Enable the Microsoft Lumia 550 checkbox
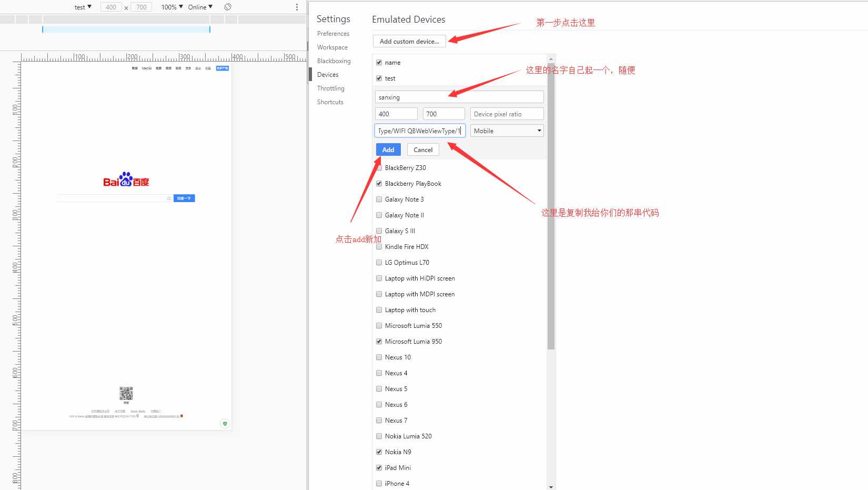 [x=379, y=325]
